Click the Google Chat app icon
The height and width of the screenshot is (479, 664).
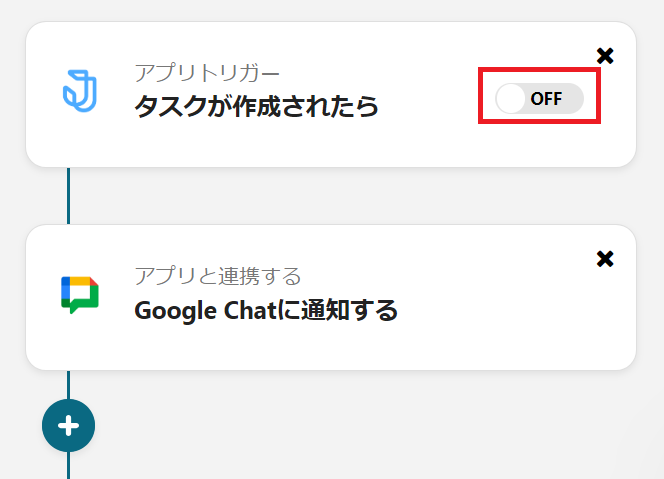(x=79, y=295)
